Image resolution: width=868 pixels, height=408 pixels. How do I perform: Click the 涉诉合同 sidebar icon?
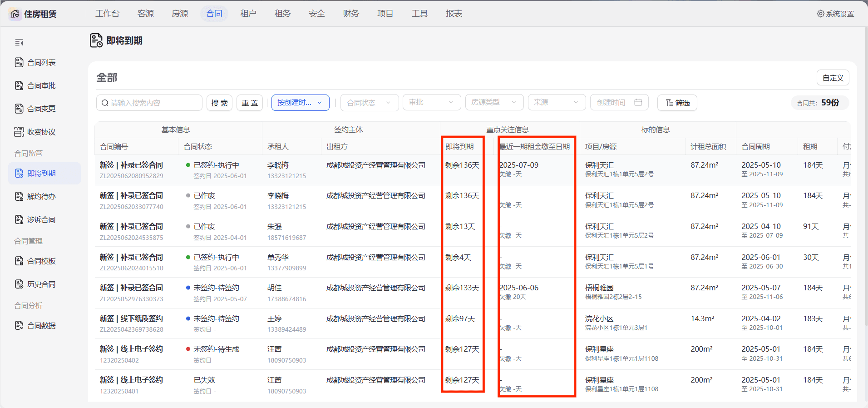tap(19, 219)
